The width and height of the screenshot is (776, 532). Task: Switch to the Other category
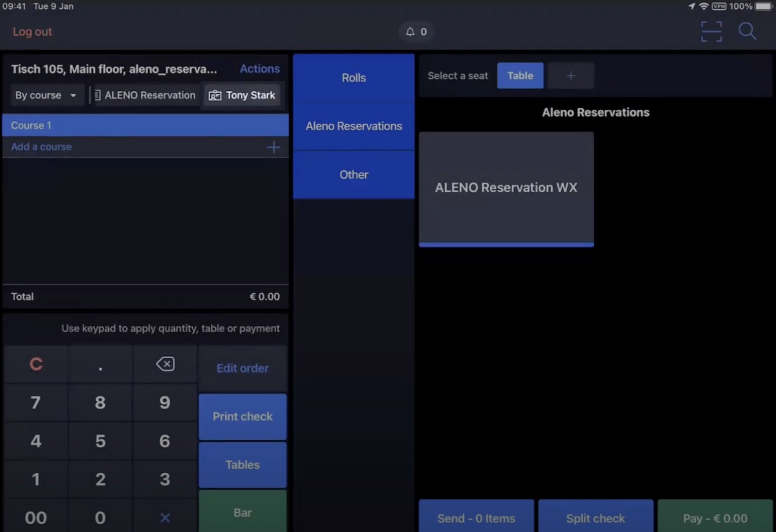354,175
